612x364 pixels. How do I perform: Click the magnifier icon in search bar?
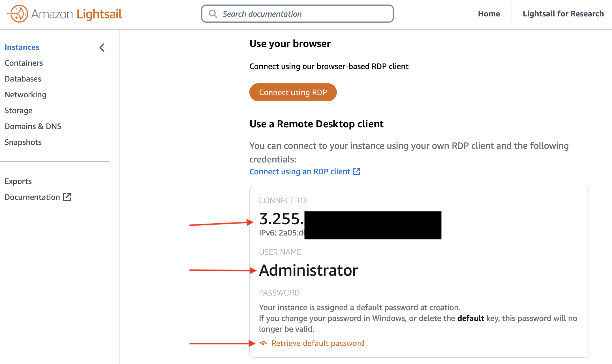click(x=213, y=14)
